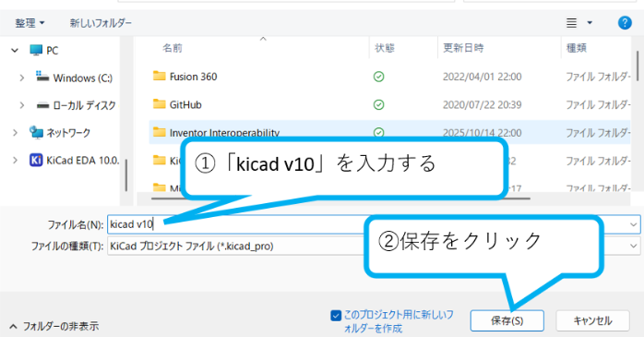This screenshot has width=644, height=337.
Task: Click the キャンセル button
Action: coord(592,320)
